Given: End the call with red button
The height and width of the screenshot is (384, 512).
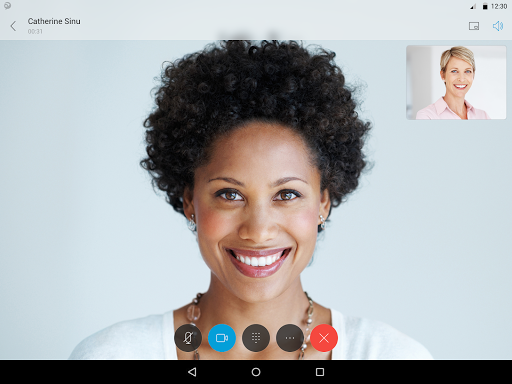Looking at the screenshot, I should [x=324, y=338].
